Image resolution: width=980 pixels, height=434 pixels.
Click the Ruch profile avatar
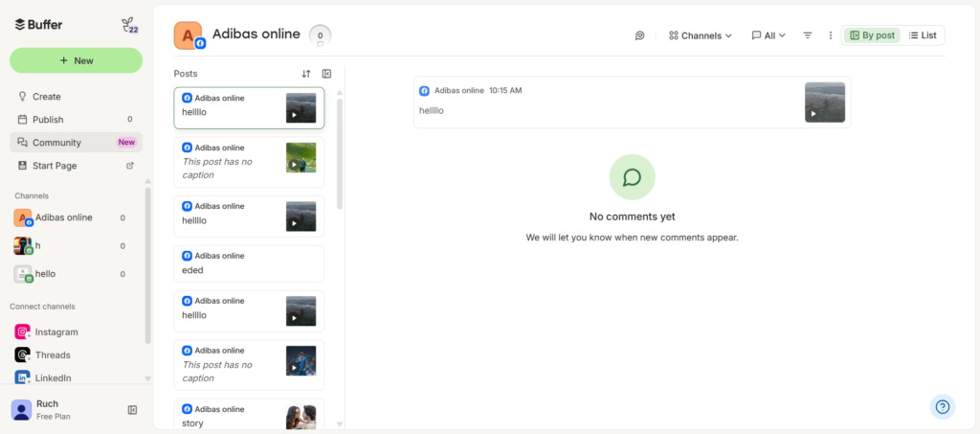[21, 410]
